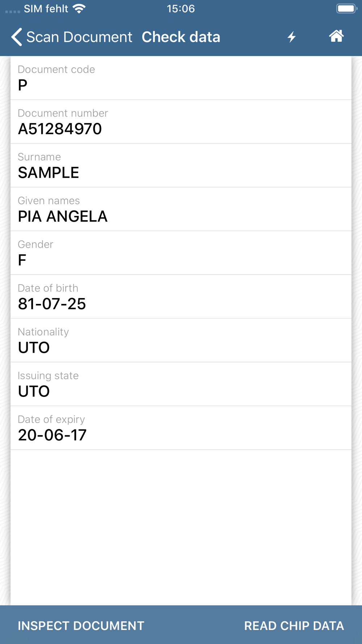Tap the Wi-Fi status icon
Image resolution: width=362 pixels, height=644 pixels.
pos(79,9)
